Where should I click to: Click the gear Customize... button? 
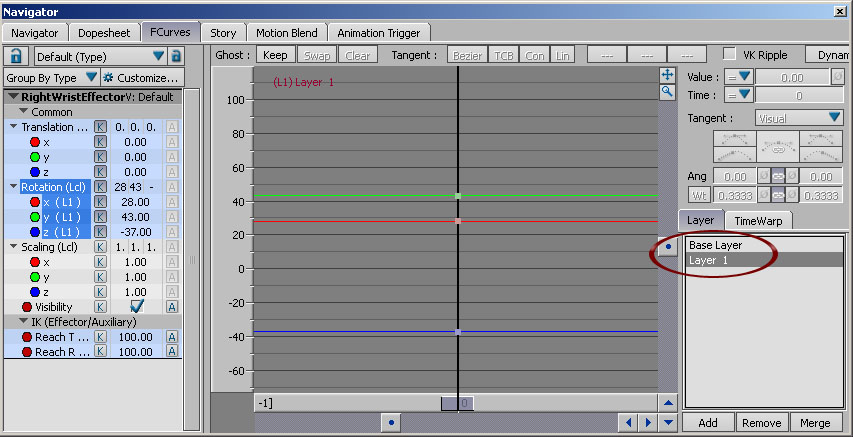(143, 78)
